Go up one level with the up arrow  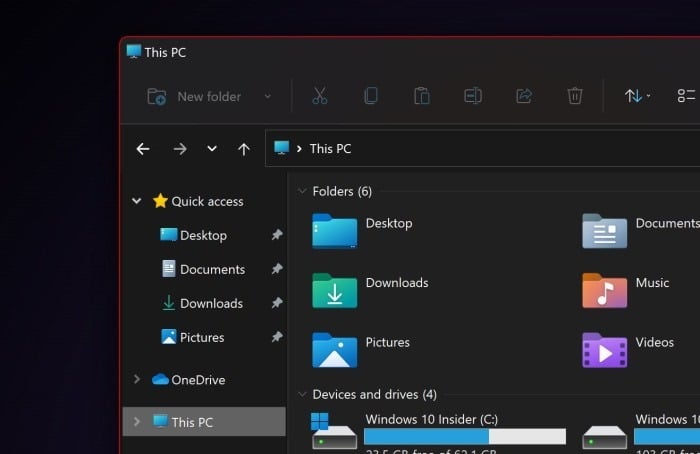(x=244, y=149)
